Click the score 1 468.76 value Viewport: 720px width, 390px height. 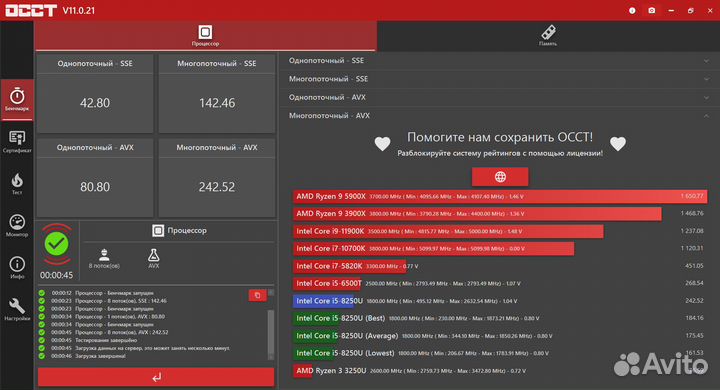692,214
